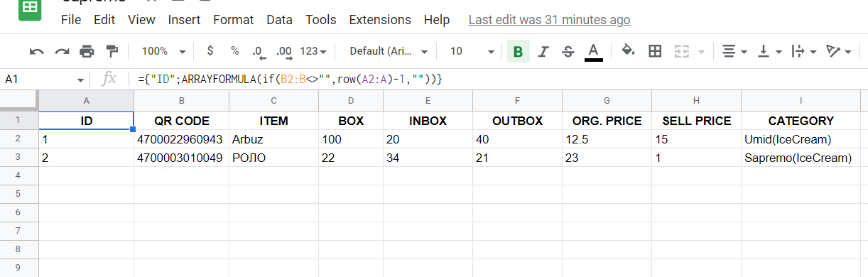Click the Print icon
Image resolution: width=868 pixels, height=277 pixels.
[x=87, y=51]
